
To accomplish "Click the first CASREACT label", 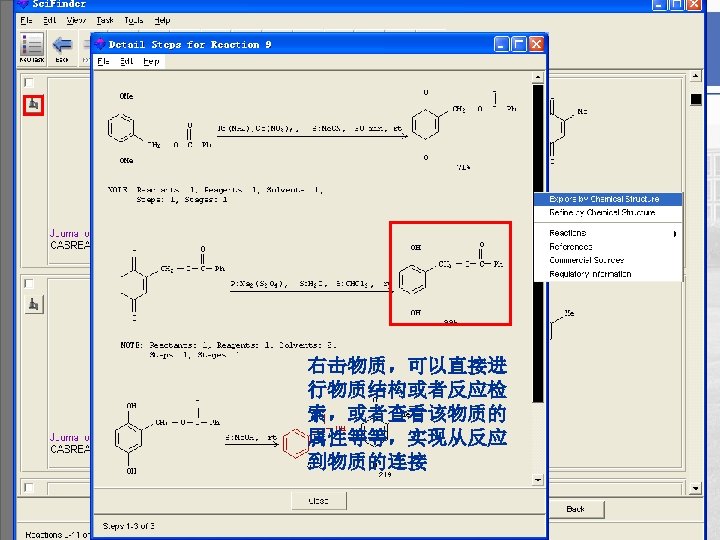I will [70, 245].
